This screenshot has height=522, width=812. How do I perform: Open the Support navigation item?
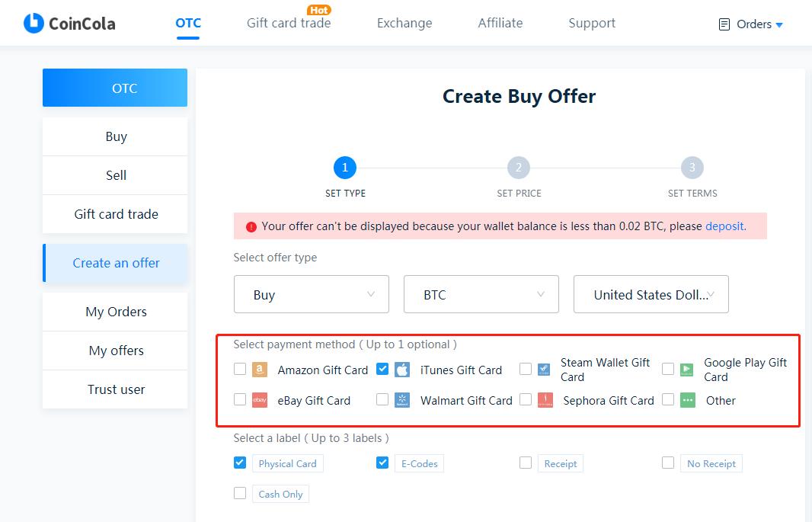[592, 24]
